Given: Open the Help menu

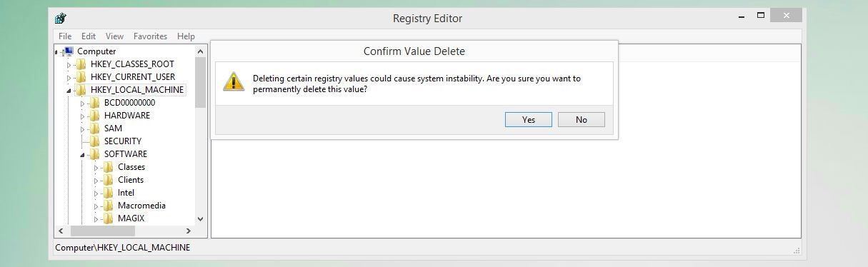Looking at the screenshot, I should 186,36.
